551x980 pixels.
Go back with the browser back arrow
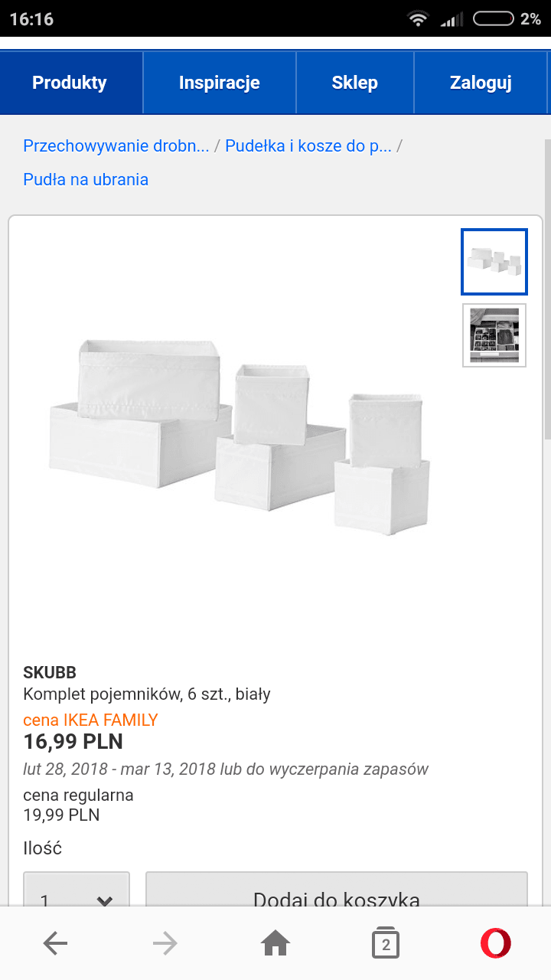pos(55,944)
